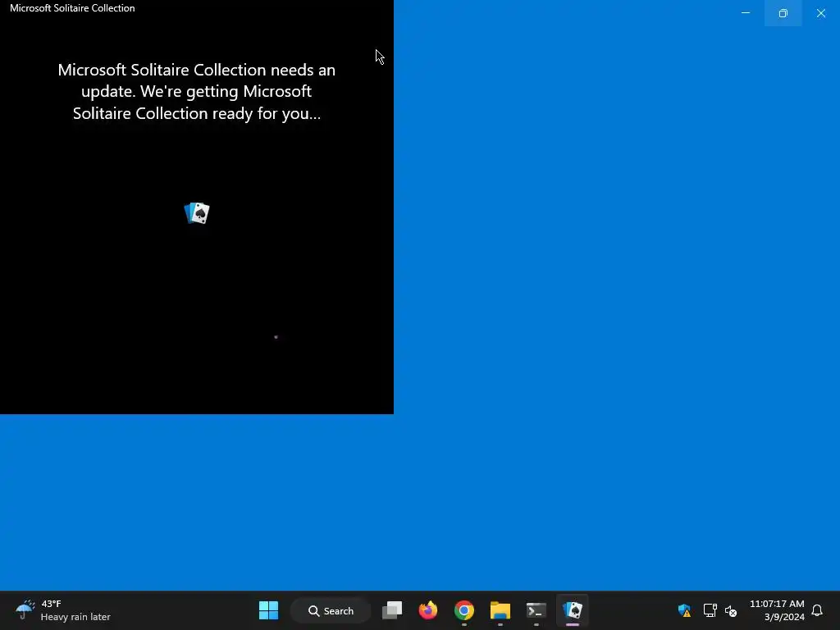Image resolution: width=840 pixels, height=630 pixels.
Task: Select the Solitaire Collection taskbar icon
Action: click(x=572, y=610)
